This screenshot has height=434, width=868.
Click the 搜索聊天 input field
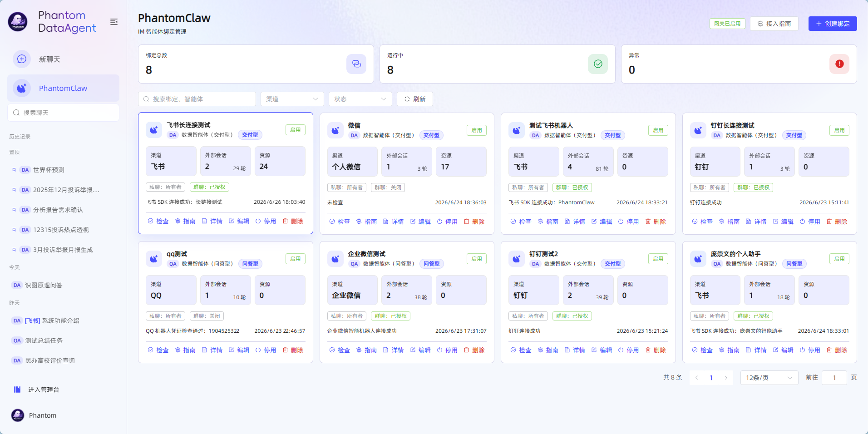(63, 113)
